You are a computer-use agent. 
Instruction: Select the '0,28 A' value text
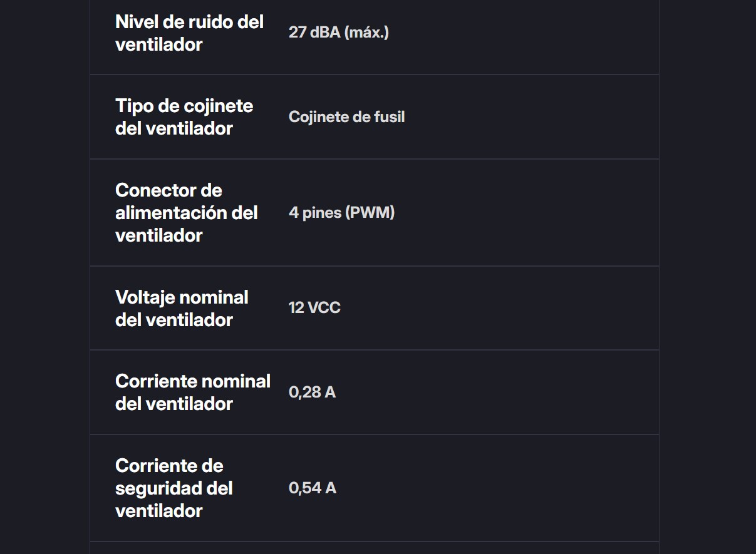(x=312, y=392)
